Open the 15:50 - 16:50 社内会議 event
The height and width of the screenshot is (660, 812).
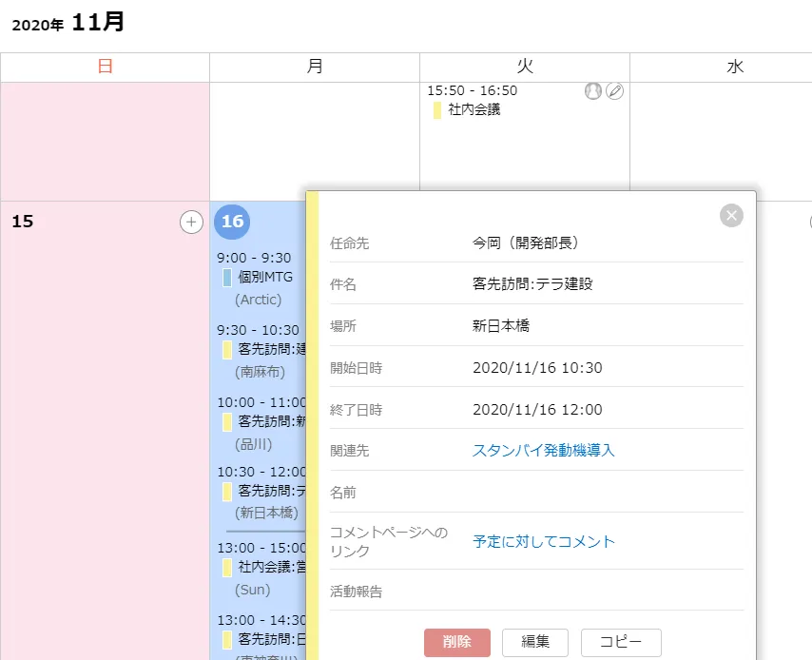[x=472, y=100]
